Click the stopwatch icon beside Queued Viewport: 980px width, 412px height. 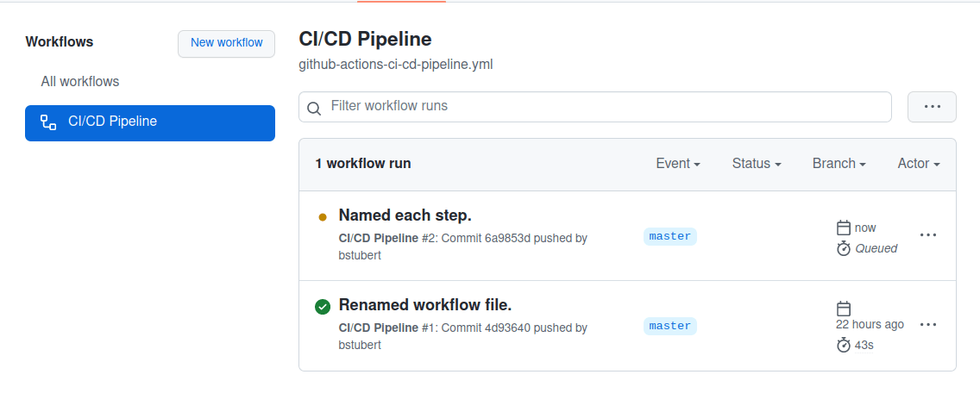(844, 248)
